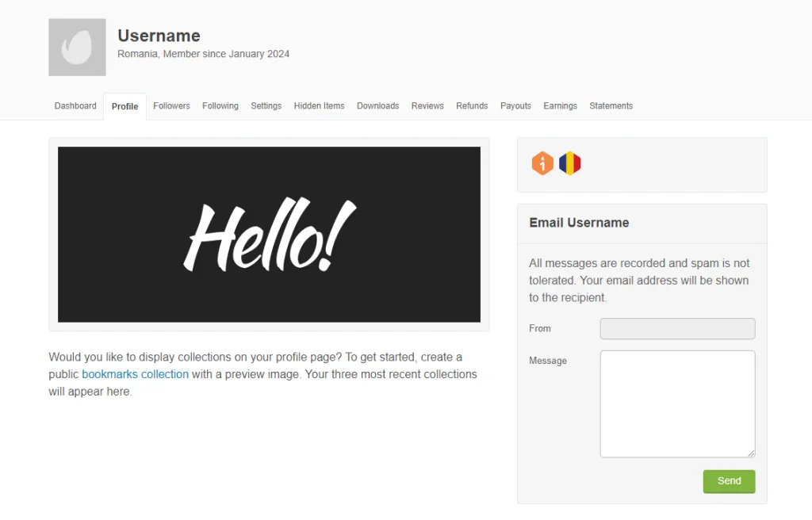Click the orange hexagon member badge
Viewport: 812px width, 520px height.
542,164
